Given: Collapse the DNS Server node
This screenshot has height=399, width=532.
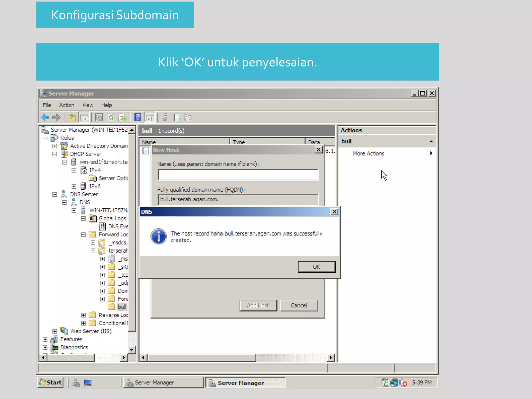Looking at the screenshot, I should coord(55,194).
